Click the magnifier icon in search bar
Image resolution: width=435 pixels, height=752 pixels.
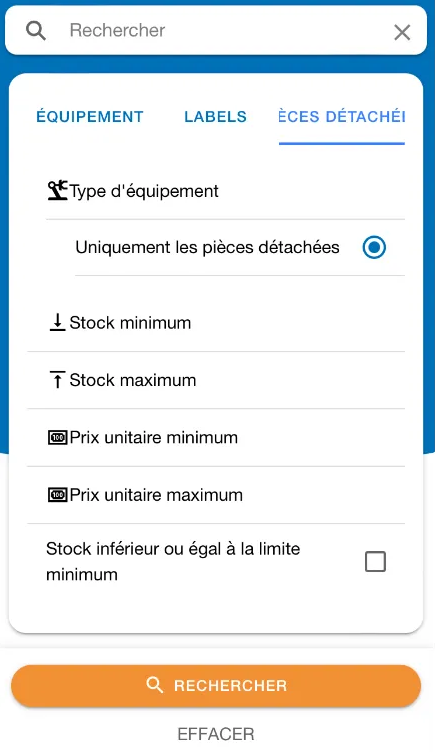(35, 31)
